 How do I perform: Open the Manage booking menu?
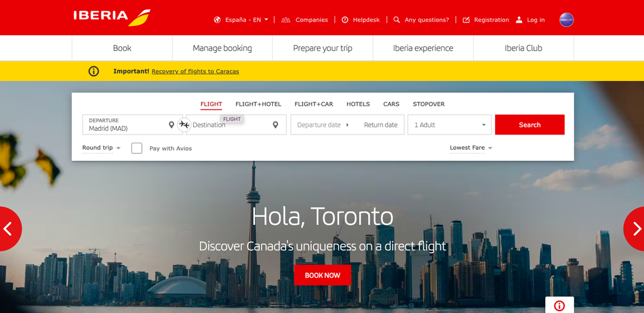222,48
